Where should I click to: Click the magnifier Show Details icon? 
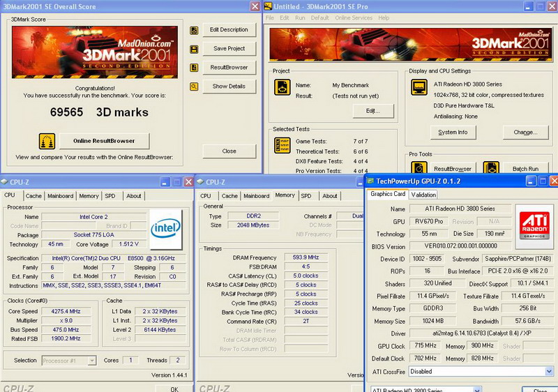coord(194,86)
